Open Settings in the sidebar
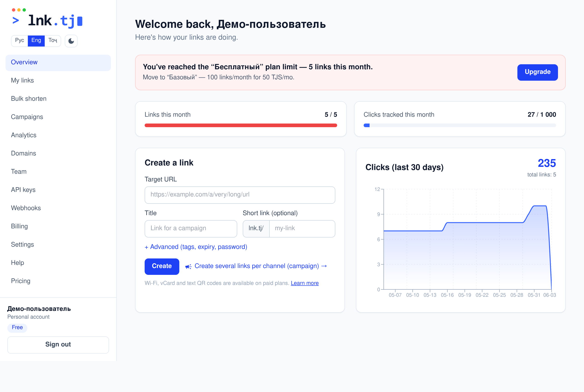Screen dimensions: 584x392 [58, 245]
